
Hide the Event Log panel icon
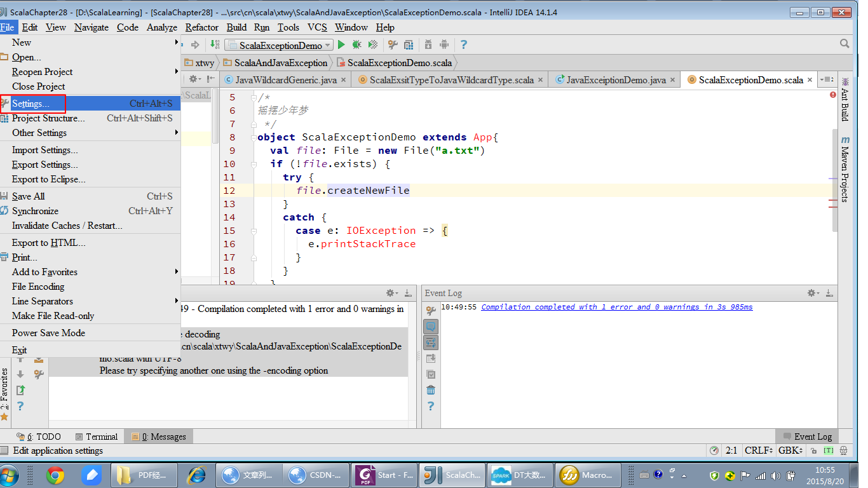(x=829, y=293)
